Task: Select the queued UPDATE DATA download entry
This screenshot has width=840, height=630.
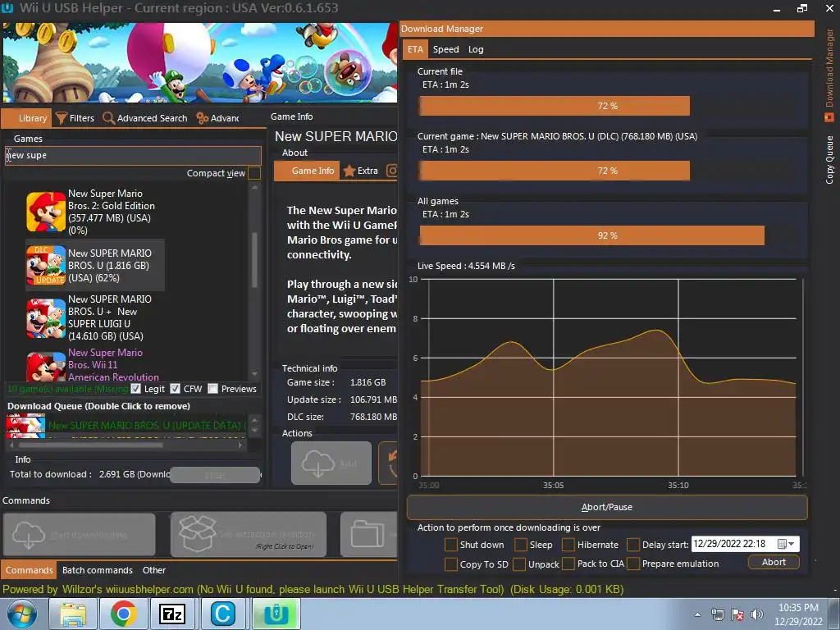Action: click(x=126, y=426)
